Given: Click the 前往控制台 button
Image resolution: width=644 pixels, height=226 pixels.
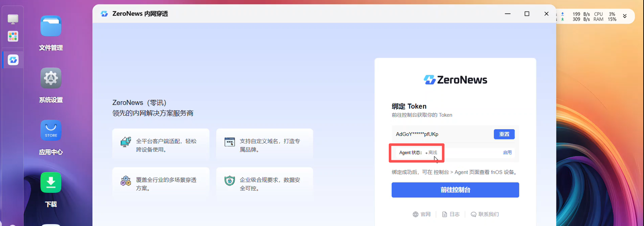Looking at the screenshot, I should tap(455, 190).
